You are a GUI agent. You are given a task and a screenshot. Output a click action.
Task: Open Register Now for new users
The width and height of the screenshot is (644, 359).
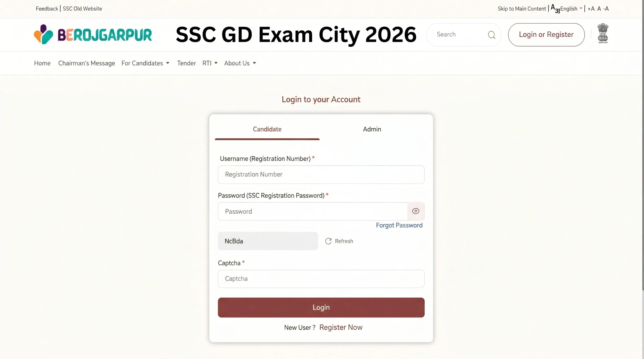[x=341, y=327]
